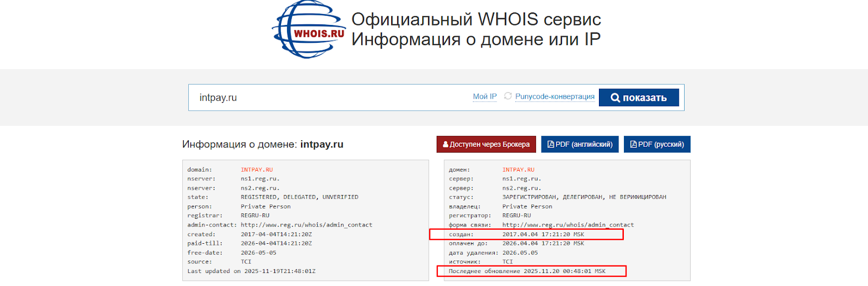Download the PDF (английский) report

[x=579, y=144]
